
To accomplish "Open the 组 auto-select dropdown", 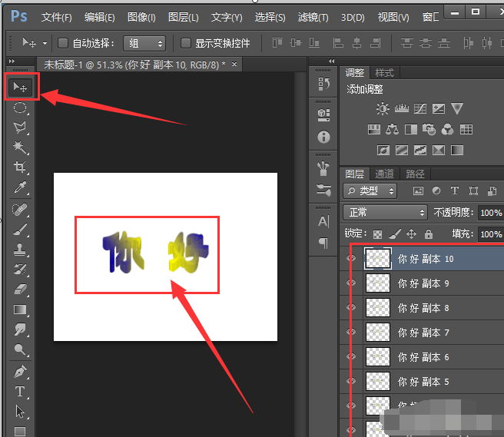I will click(x=144, y=44).
